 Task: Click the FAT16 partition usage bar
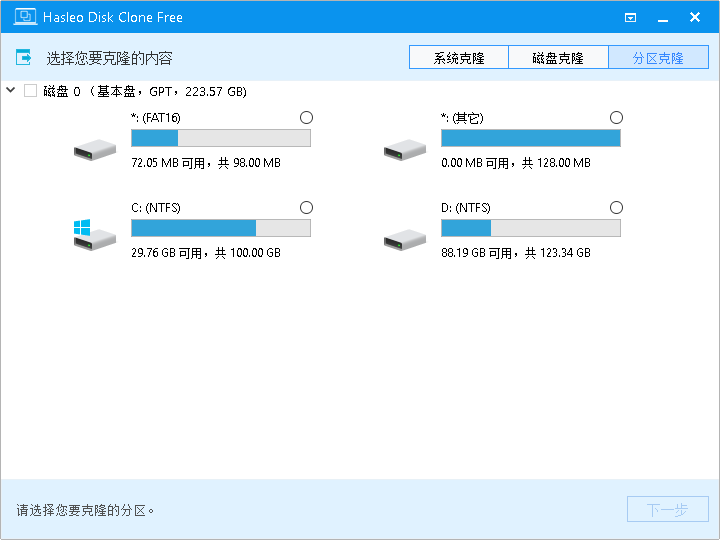(221, 138)
